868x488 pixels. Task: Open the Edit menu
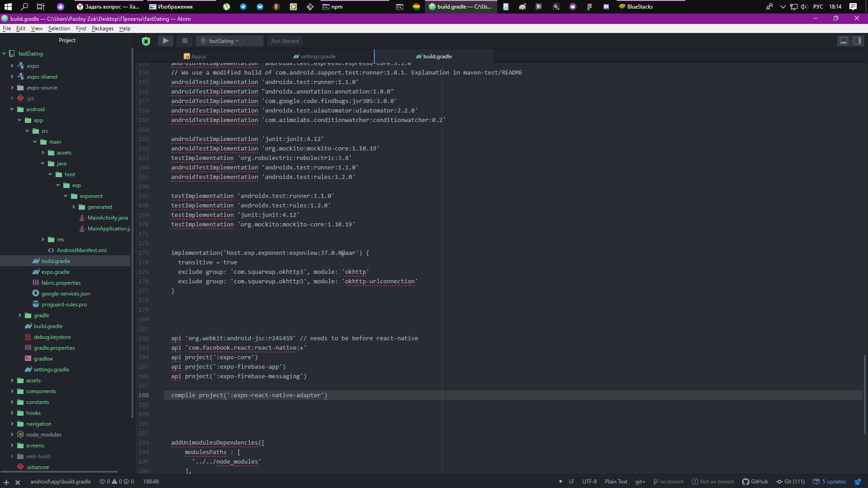[21, 28]
